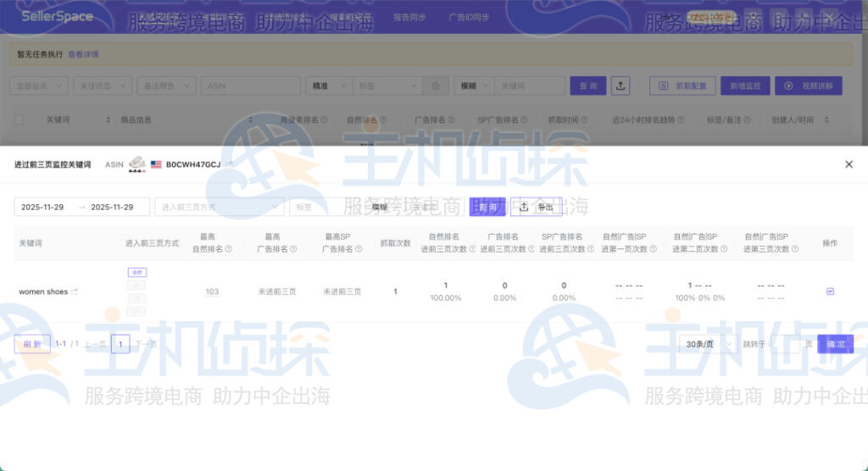This screenshot has height=471, width=868.
Task: Expand 关注状态 dropdown on background page
Action: [103, 86]
